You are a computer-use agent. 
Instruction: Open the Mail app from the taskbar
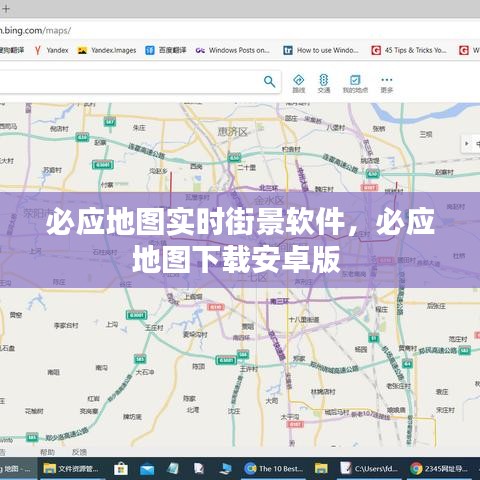[147, 469]
